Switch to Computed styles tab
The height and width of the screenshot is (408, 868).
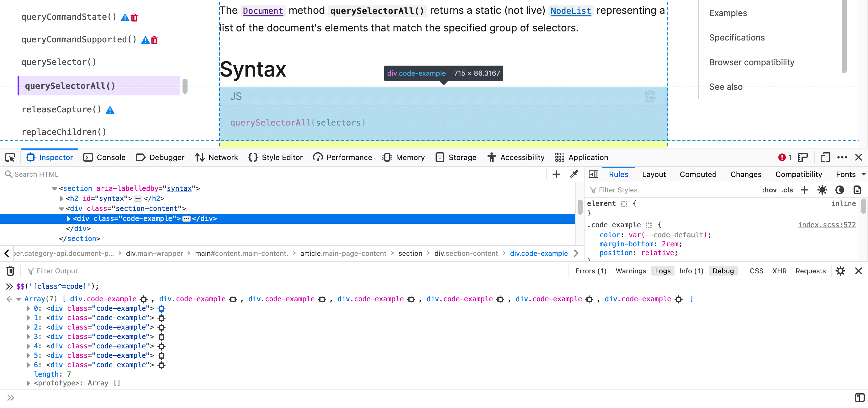coord(699,174)
